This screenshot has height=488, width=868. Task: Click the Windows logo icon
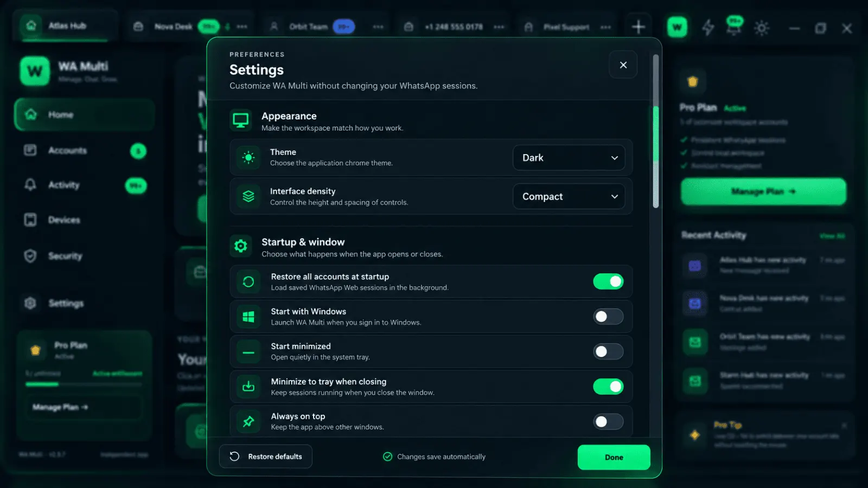point(248,317)
